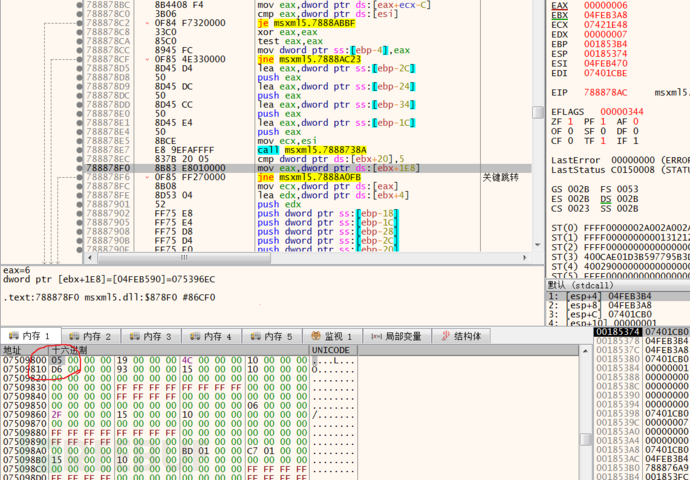Toggle the ZF flag value
Screen dimensions: 690x480
[x=570, y=122]
